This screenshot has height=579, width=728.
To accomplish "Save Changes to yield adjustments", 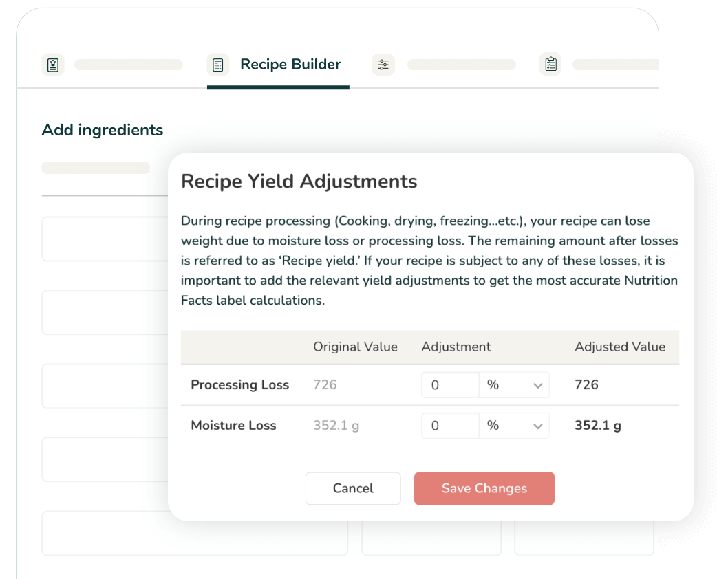I will pos(484,488).
